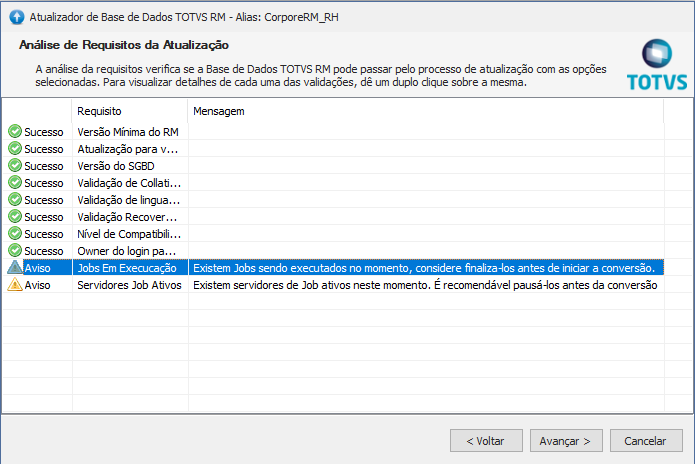Click the message about servidores de Job ativos
The width and height of the screenshot is (695, 464).
(425, 285)
